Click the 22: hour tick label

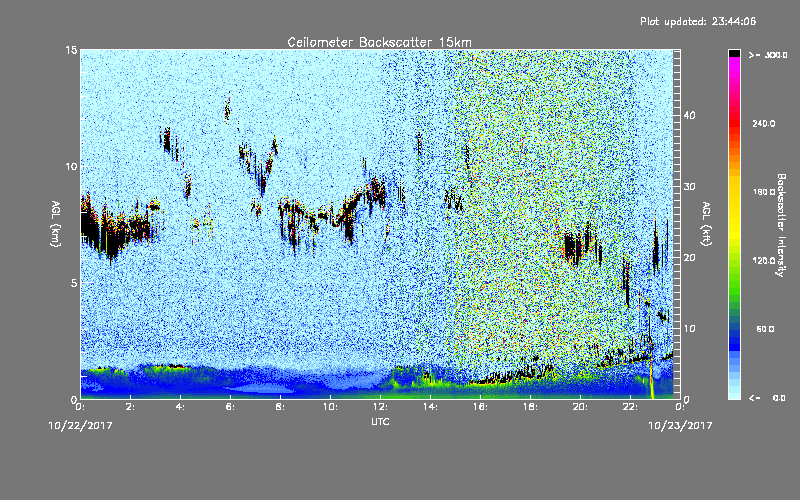630,407
